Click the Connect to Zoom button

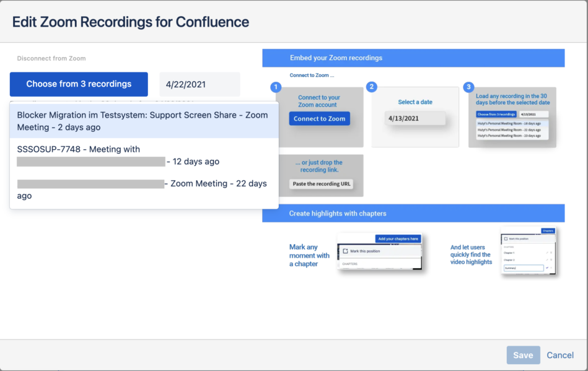coord(320,118)
